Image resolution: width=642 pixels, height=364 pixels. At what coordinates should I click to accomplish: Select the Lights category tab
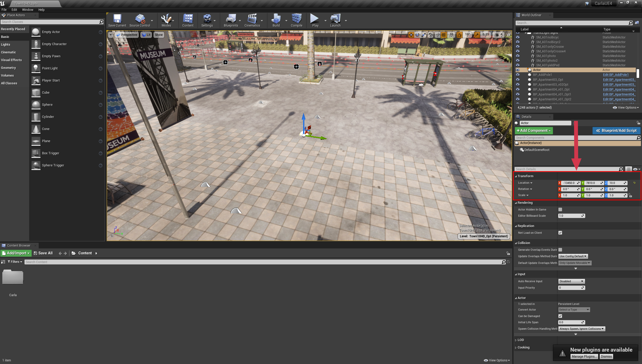6,44
